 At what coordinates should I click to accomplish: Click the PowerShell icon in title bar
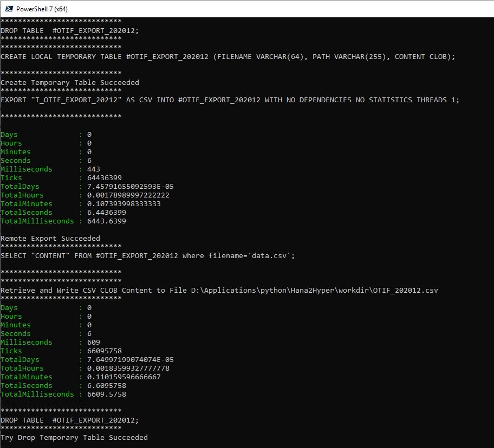[9, 9]
